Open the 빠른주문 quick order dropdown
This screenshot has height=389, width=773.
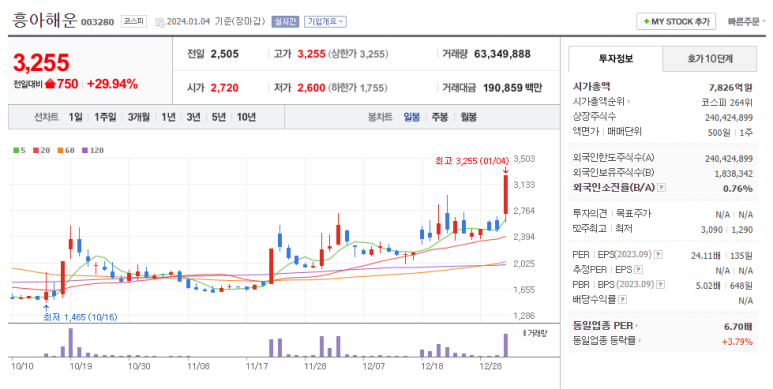pos(746,22)
